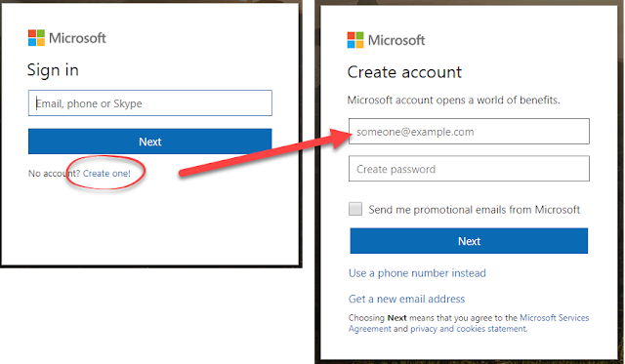The width and height of the screenshot is (625, 364).
Task: Click Next on the Sign in panel
Action: click(149, 142)
